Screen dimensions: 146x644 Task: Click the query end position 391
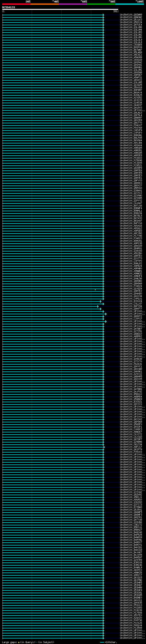pos(115,11)
